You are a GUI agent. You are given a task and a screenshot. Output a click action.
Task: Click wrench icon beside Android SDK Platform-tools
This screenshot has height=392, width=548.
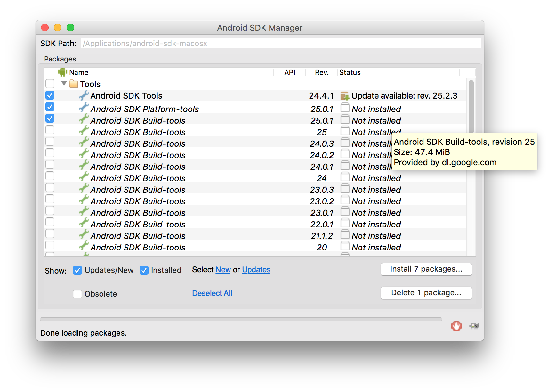pos(84,108)
